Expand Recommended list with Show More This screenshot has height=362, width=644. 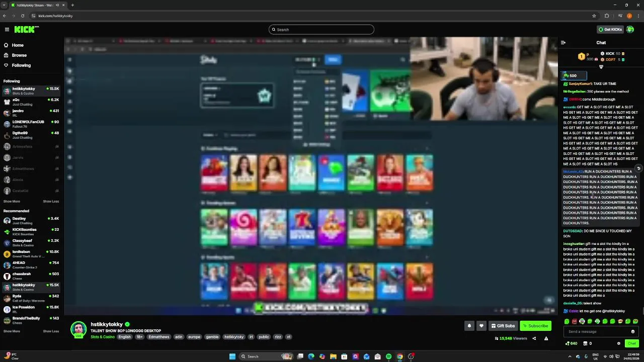click(12, 331)
